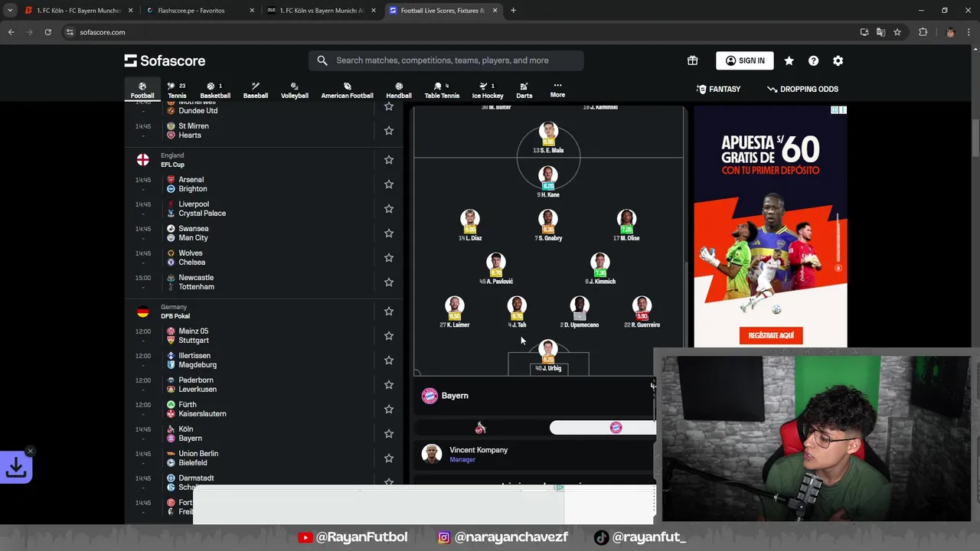Open goalkeeper J. Urbig avatar
This screenshot has width=980, height=551.
point(548,350)
